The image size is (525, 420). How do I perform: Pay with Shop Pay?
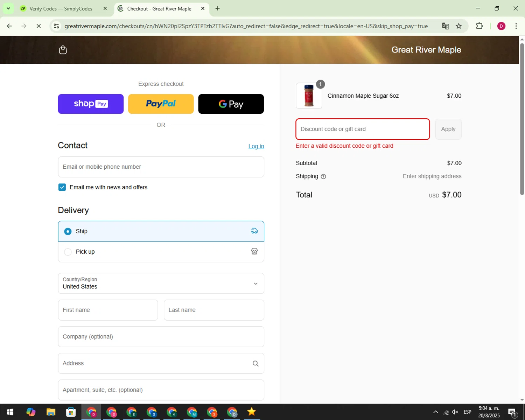[91, 104]
